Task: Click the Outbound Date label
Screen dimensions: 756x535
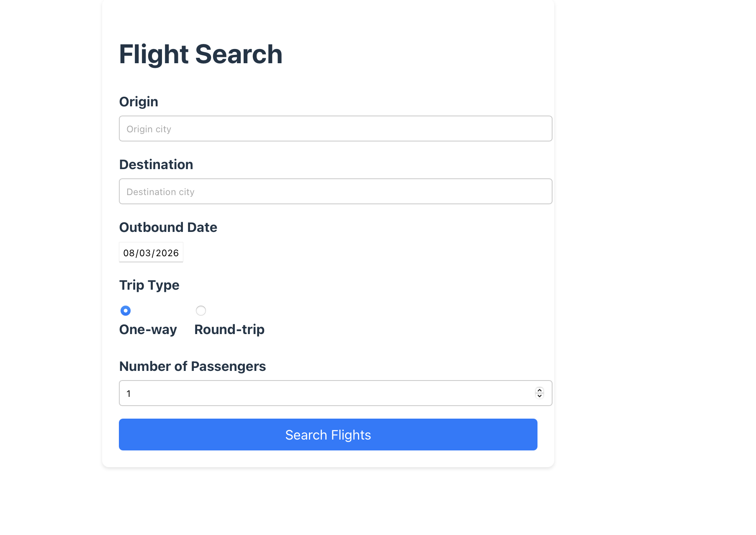Action: coord(168,227)
